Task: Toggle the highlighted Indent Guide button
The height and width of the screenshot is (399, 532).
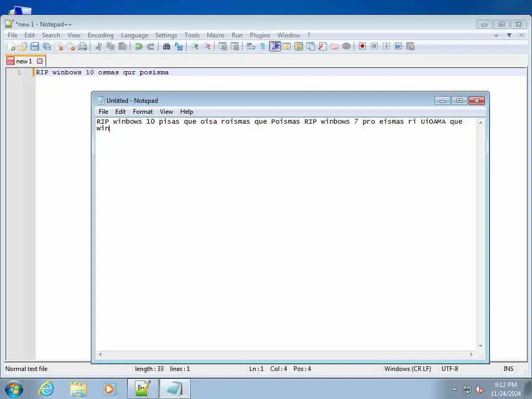Action: pyautogui.click(x=275, y=46)
